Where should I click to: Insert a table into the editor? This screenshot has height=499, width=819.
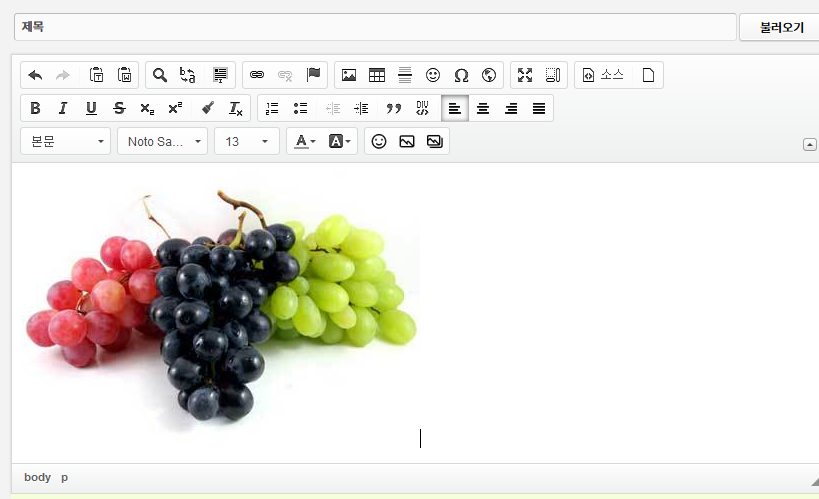point(377,75)
